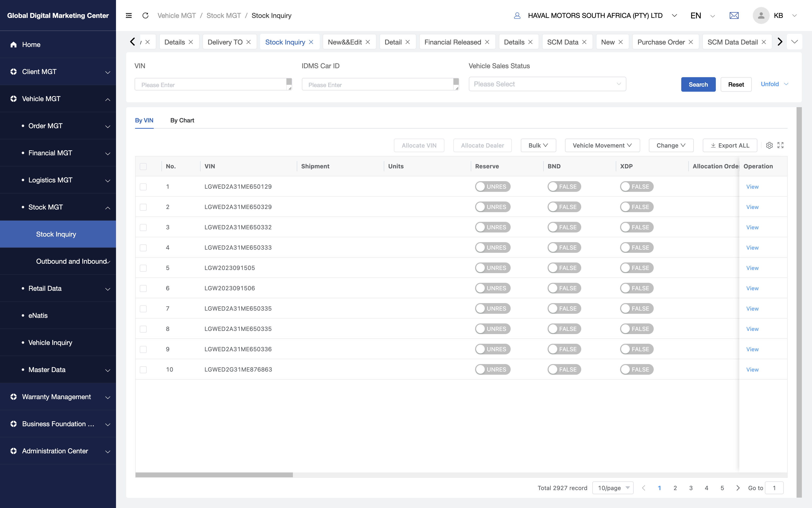Open the Change dropdown

(671, 145)
